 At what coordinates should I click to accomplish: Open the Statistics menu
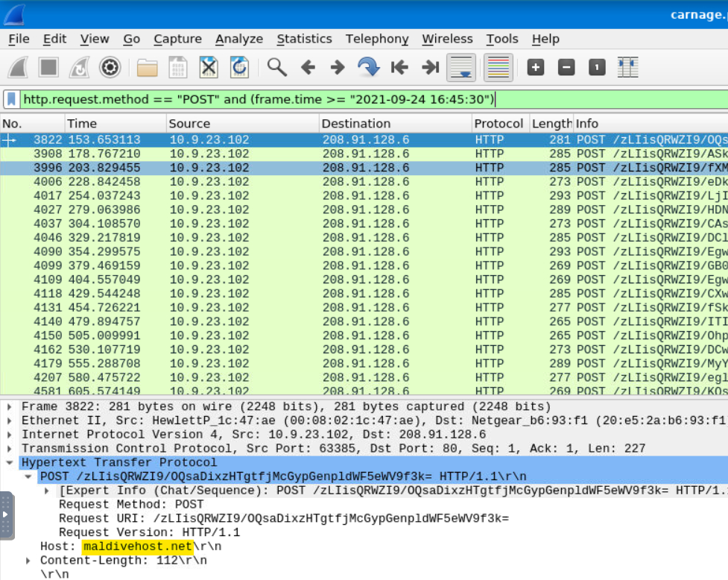304,39
